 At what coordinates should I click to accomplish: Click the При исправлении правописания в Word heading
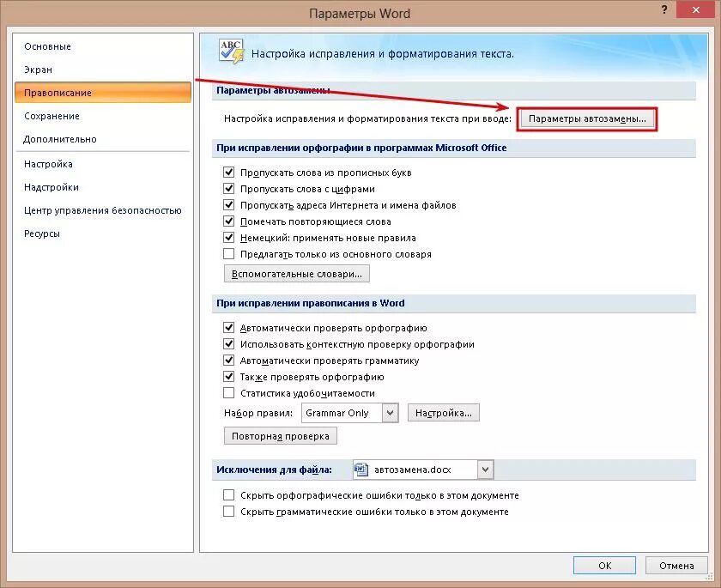point(311,303)
